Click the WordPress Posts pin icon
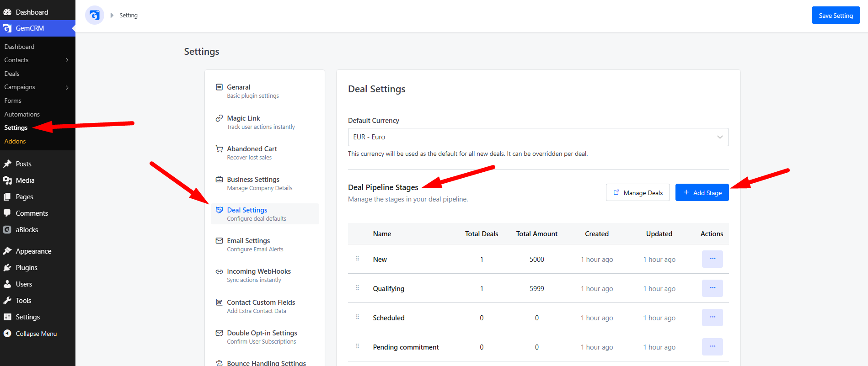Image resolution: width=868 pixels, height=366 pixels. click(7, 164)
